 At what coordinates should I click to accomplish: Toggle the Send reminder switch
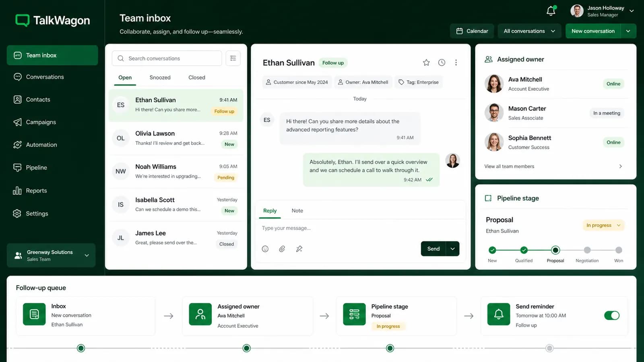(612, 315)
